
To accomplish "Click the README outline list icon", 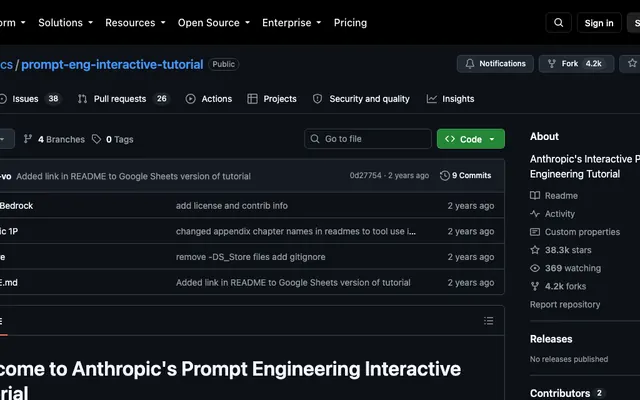I will tap(489, 321).
